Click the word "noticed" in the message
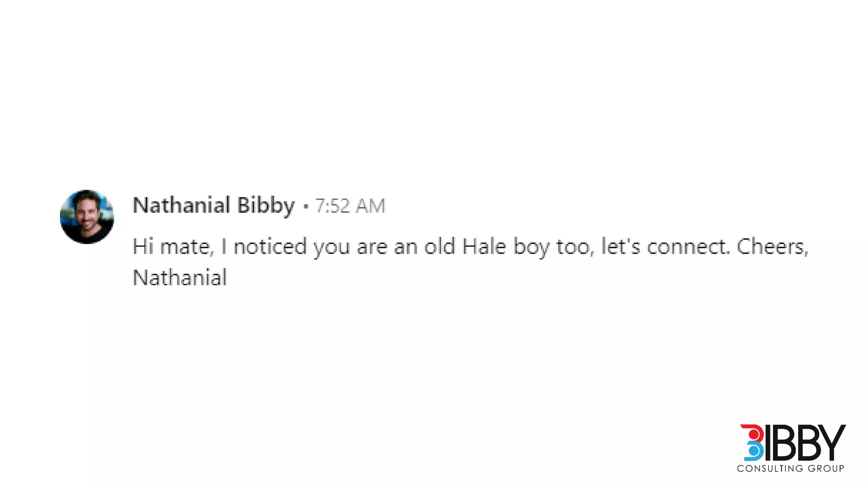Viewport: 868px width, 488px height. click(x=270, y=247)
